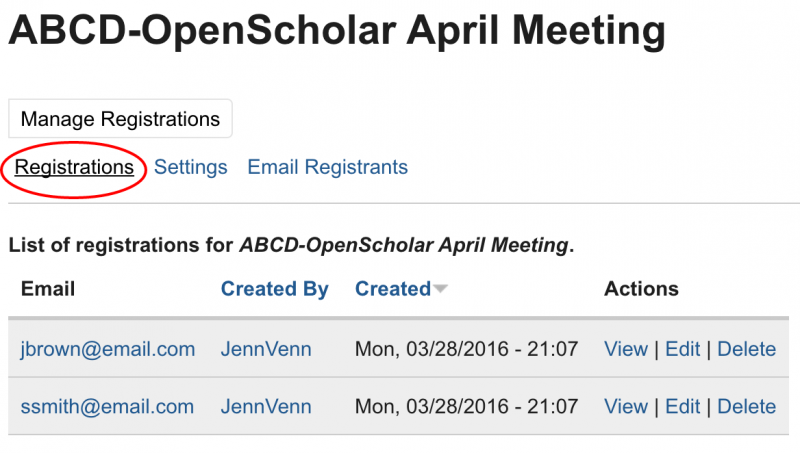The height and width of the screenshot is (453, 800).
Task: View the ssmith@email.com registration
Action: [x=626, y=407]
